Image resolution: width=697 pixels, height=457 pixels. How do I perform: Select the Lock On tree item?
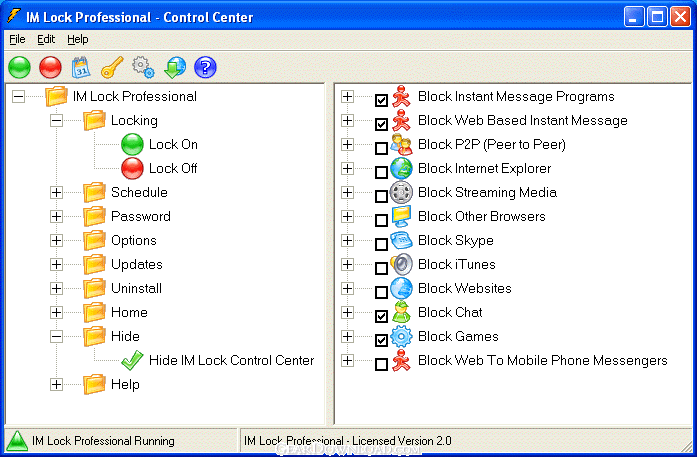[x=173, y=144]
